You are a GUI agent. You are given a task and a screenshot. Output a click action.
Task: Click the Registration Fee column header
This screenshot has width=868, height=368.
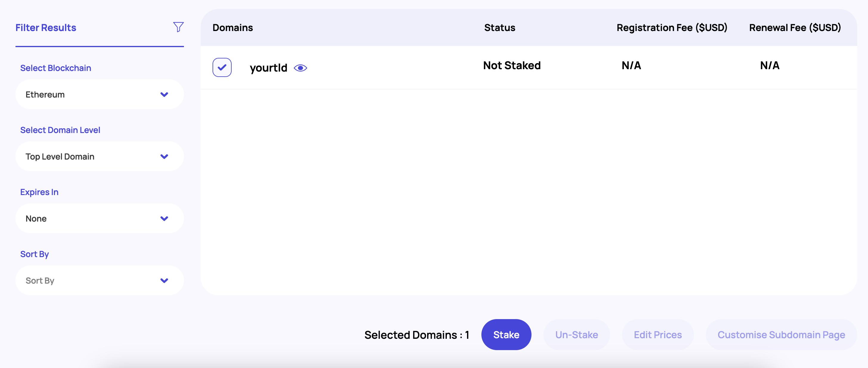tap(672, 28)
